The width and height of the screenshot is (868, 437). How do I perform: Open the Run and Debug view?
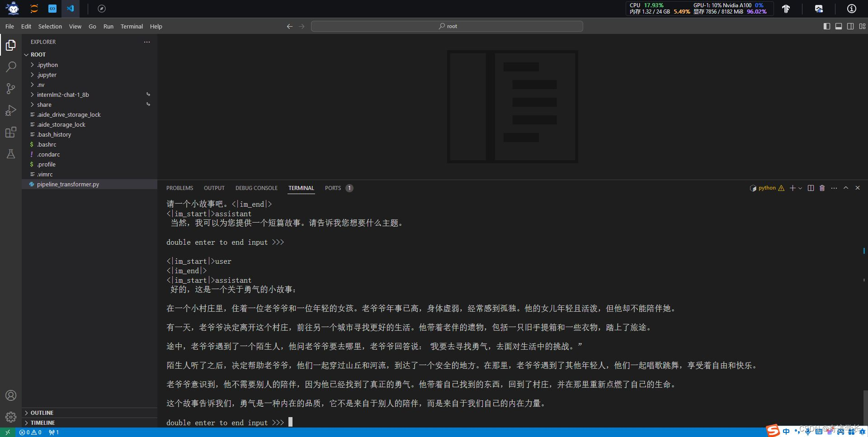pos(11,110)
